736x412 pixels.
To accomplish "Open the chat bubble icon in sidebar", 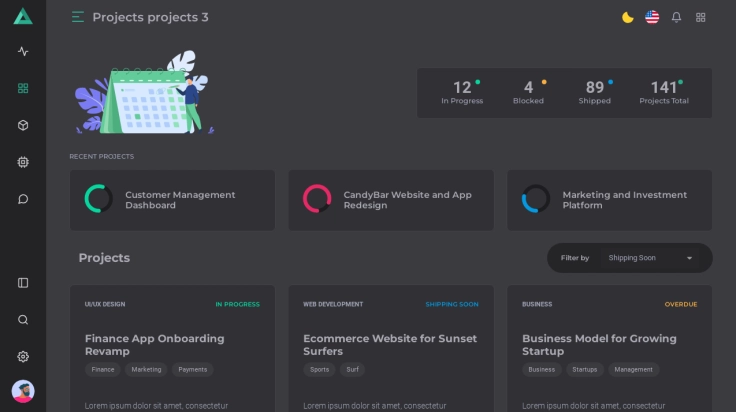I will coord(23,199).
